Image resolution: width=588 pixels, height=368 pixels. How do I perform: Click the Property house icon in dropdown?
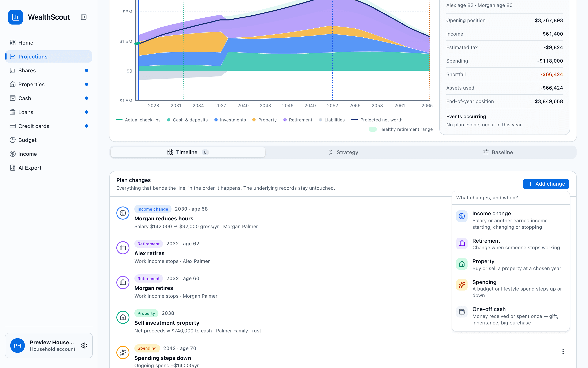tap(462, 264)
